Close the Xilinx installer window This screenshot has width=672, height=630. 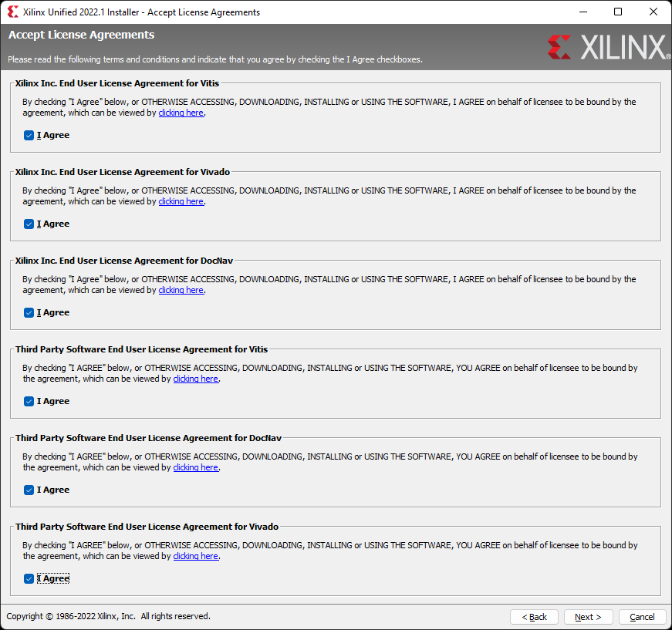pyautogui.click(x=653, y=12)
